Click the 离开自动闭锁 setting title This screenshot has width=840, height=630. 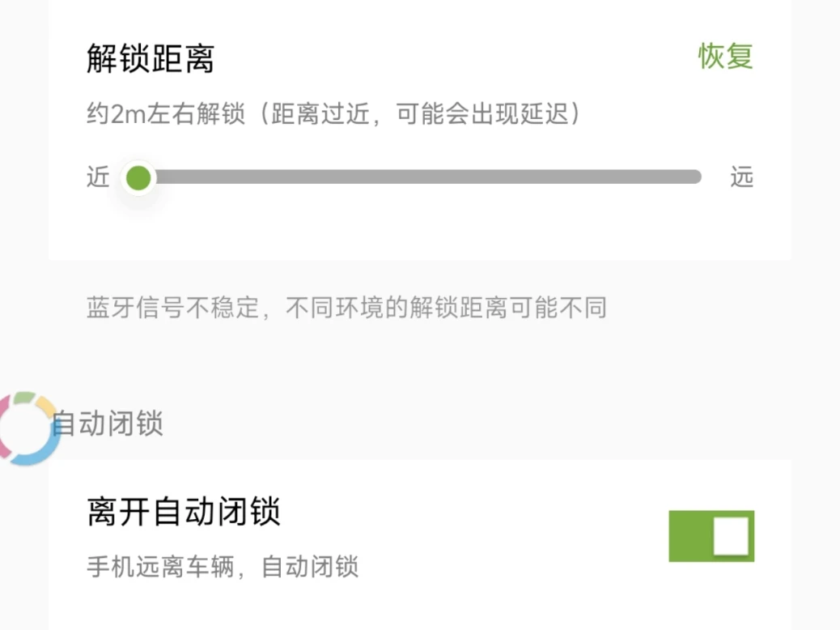[x=184, y=513]
